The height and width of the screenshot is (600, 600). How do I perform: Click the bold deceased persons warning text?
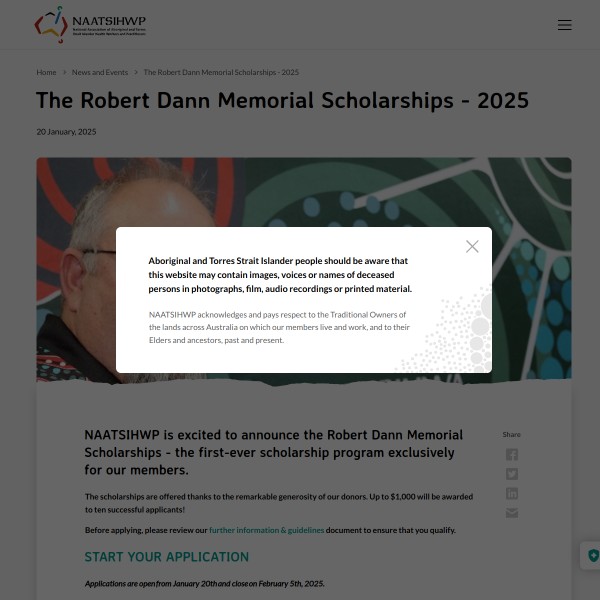(x=280, y=274)
